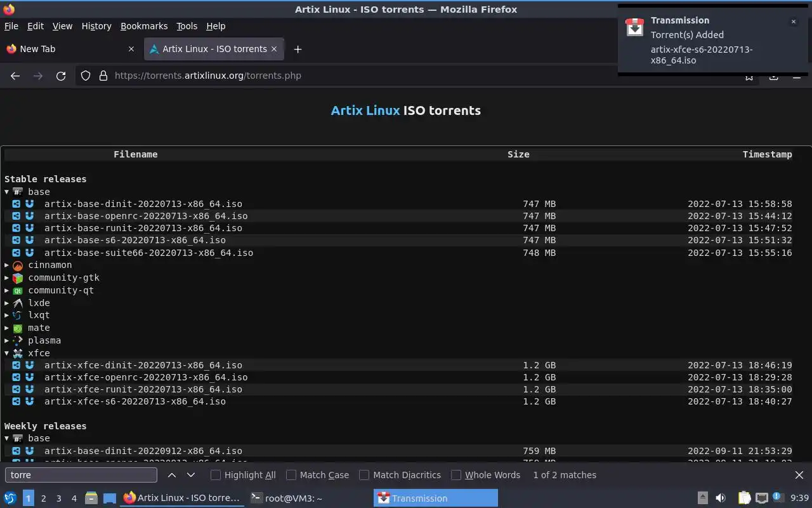Screen dimensions: 812x508
Task: Jump to previous find match arrow
Action: tap(172, 475)
